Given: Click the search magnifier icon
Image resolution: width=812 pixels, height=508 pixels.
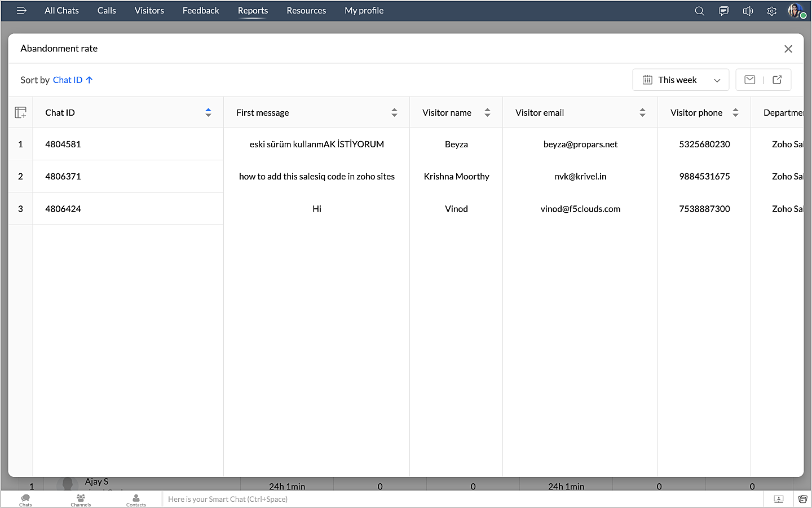Looking at the screenshot, I should pyautogui.click(x=699, y=11).
